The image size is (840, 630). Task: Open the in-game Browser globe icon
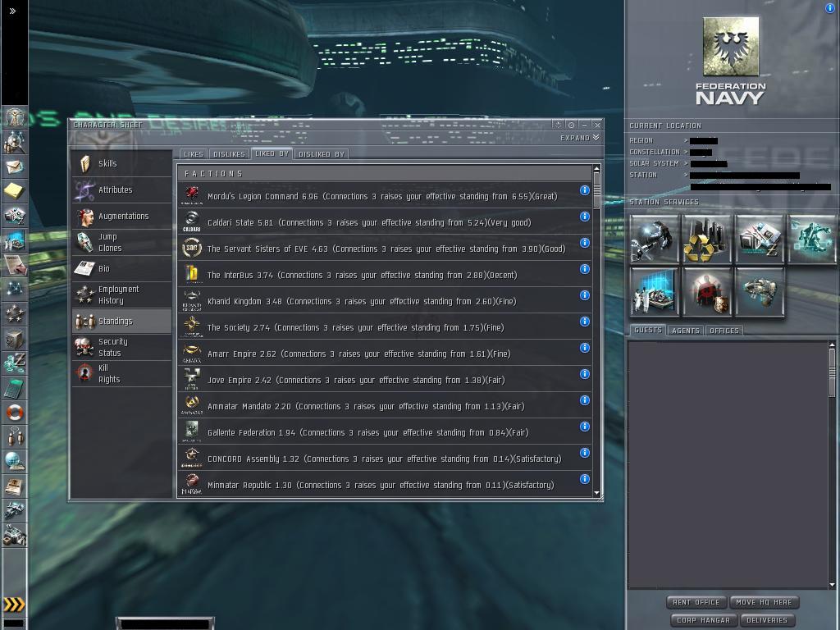coord(15,462)
